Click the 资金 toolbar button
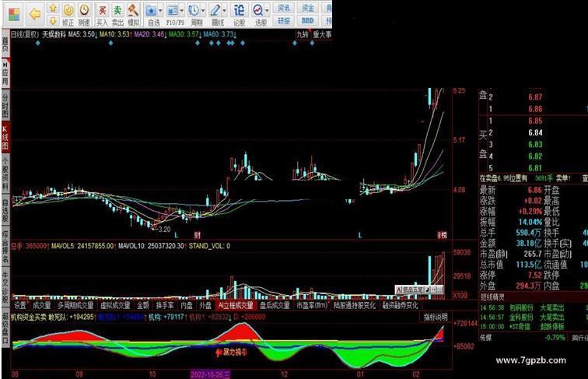588x379 pixels. click(x=308, y=8)
